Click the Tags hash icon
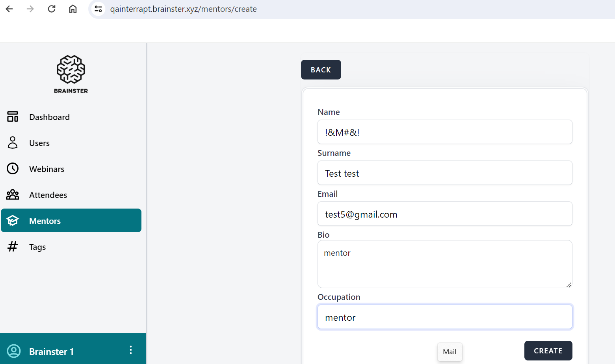Screen dimensions: 615x364 click(13, 247)
